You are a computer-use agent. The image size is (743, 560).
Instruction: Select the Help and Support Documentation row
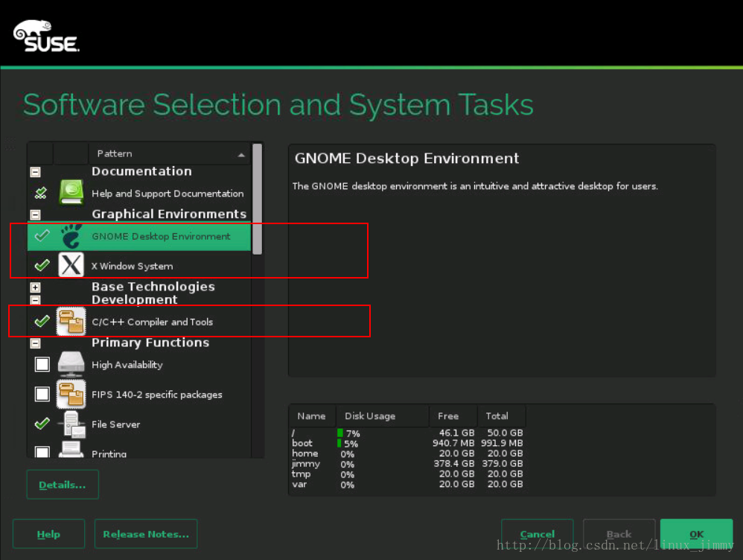pyautogui.click(x=139, y=193)
